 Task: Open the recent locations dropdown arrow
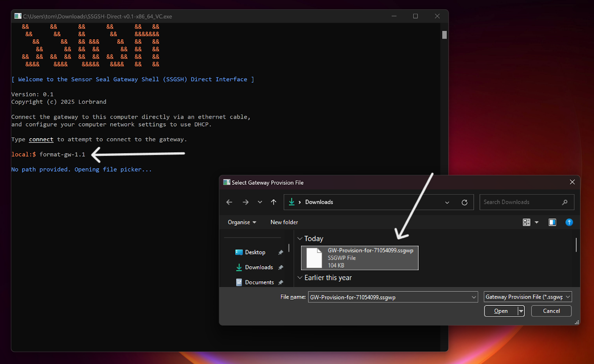click(x=259, y=202)
